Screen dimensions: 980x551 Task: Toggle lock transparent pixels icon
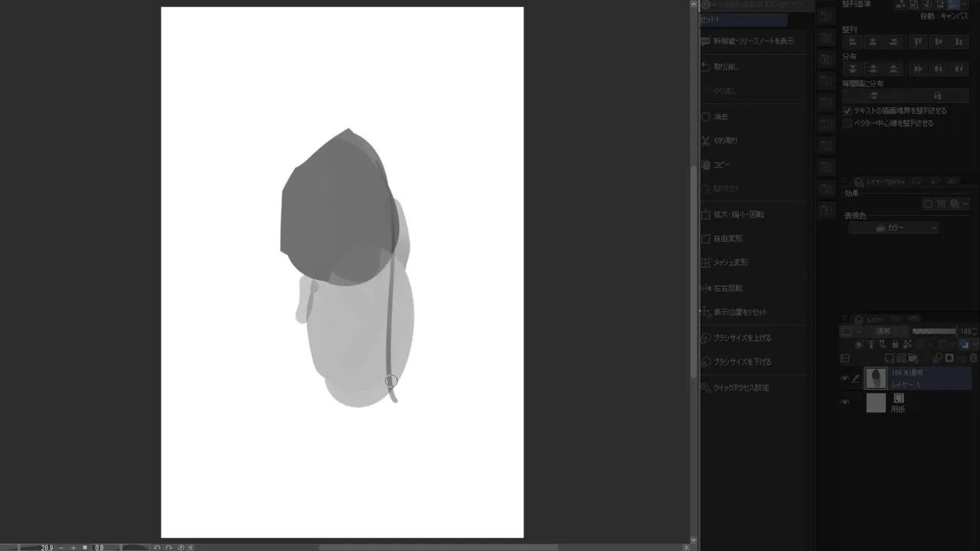pos(907,344)
